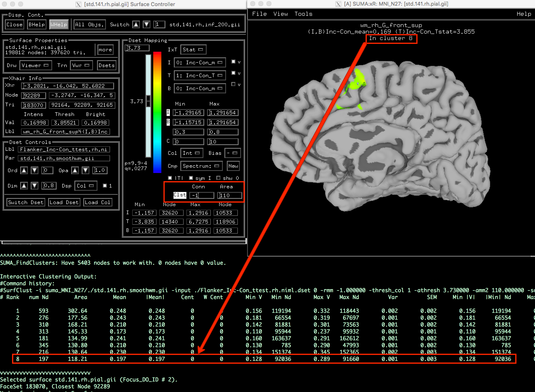Click the more button in Surface Properties
This screenshot has width=535, height=392.
click(x=105, y=50)
